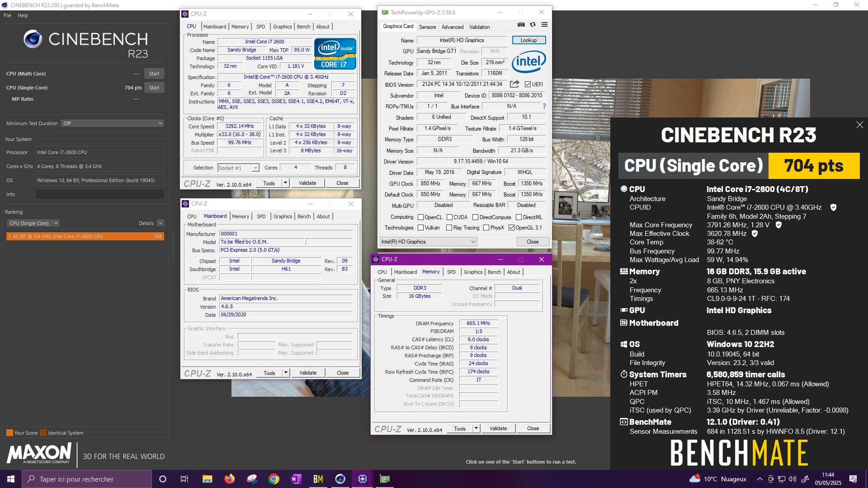Open Tools dropdown arrow in CPU-Z Memory window
The height and width of the screenshot is (488, 868).
point(476,428)
